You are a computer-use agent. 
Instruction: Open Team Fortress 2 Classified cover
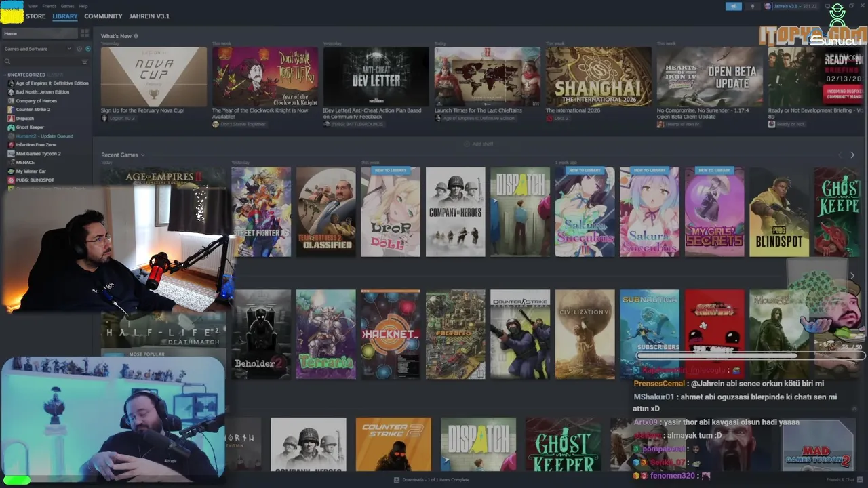coord(325,212)
